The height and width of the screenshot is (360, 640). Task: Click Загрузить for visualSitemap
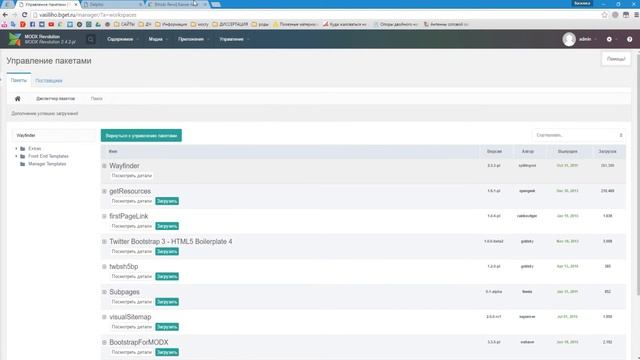tap(167, 327)
